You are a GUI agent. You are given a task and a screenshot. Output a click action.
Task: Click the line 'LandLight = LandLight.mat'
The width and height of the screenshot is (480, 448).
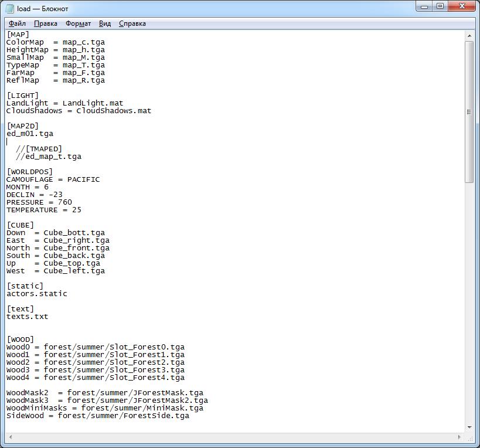[x=64, y=103]
